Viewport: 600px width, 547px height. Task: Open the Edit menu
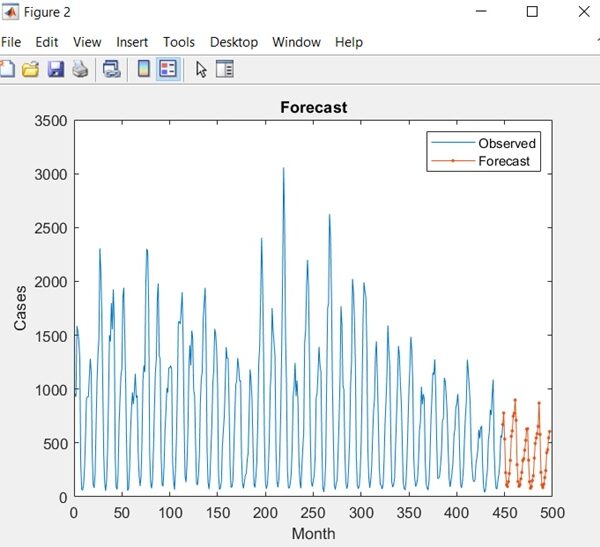(x=46, y=42)
